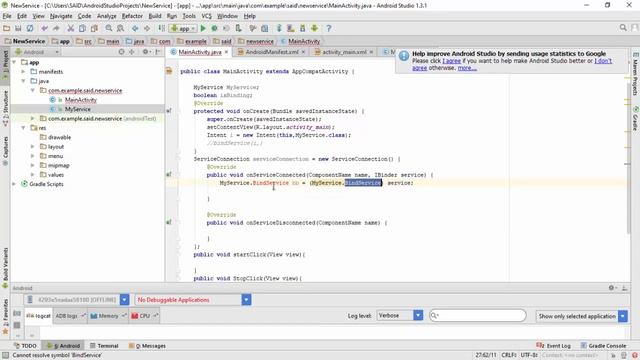Select the ADB logs tab
The image size is (640, 360).
tap(70, 316)
